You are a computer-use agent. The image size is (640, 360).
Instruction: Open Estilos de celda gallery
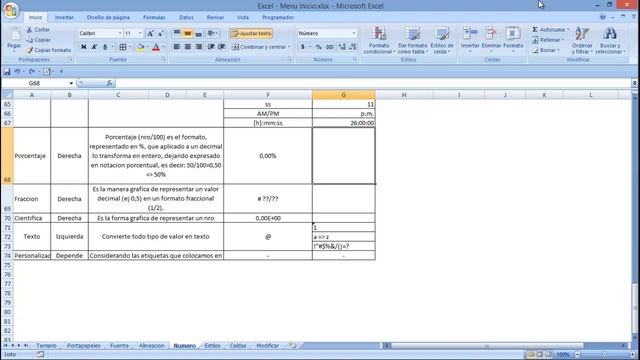pos(442,40)
